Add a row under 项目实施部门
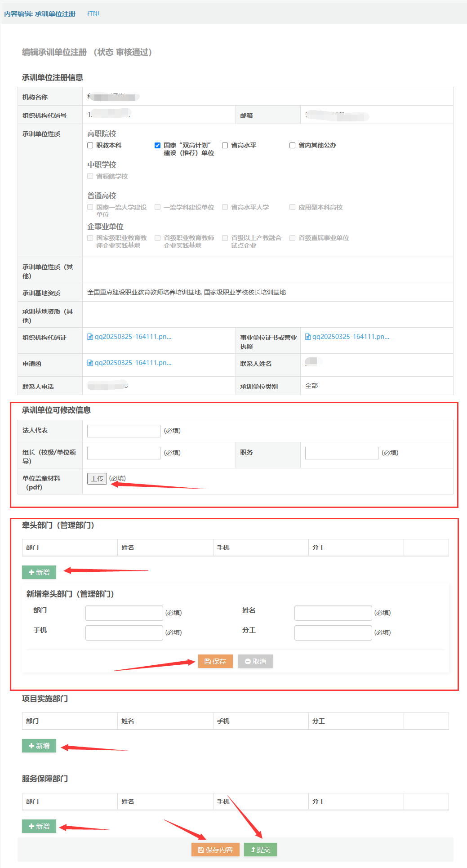Viewport: 467px width, 868px height. (39, 746)
